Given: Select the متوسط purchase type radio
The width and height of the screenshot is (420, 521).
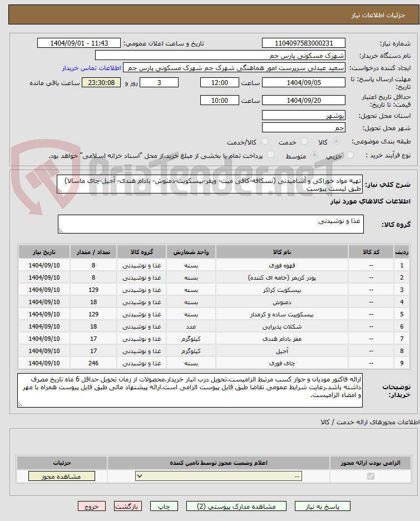Looking at the screenshot, I should click(314, 155).
